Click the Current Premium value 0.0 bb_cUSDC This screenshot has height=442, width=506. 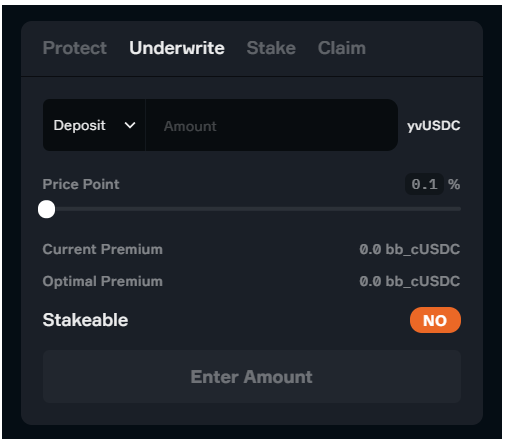coord(410,249)
